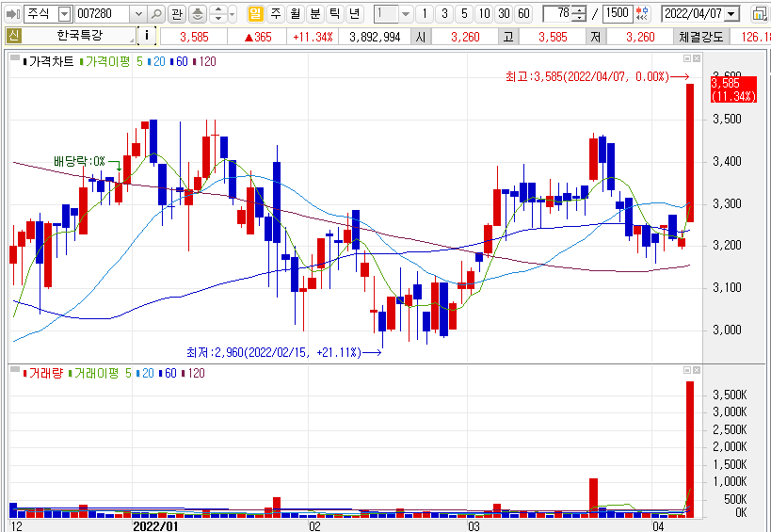771x532 pixels.
Task: Click the candle count field showing 78
Action: click(x=557, y=14)
